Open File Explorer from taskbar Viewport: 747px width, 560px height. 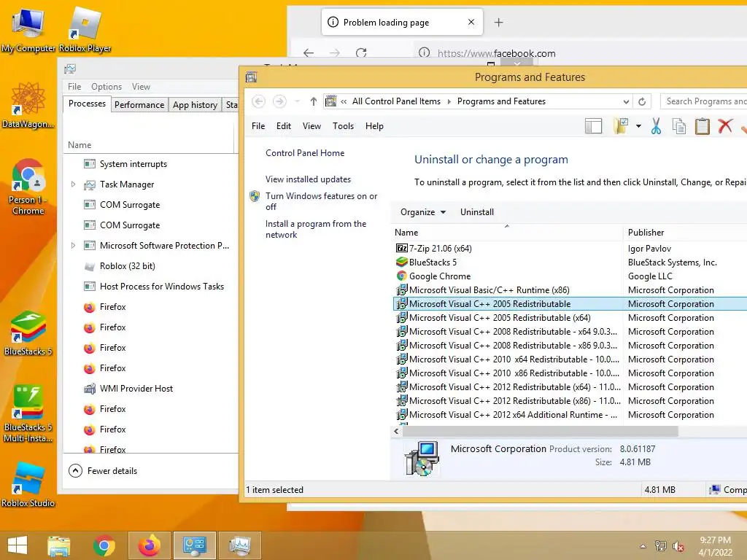click(x=58, y=545)
